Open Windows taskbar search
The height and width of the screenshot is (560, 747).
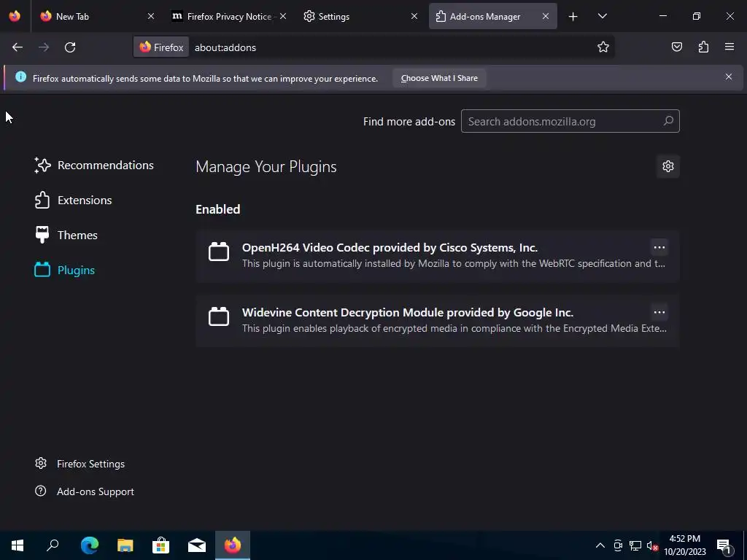pos(53,545)
